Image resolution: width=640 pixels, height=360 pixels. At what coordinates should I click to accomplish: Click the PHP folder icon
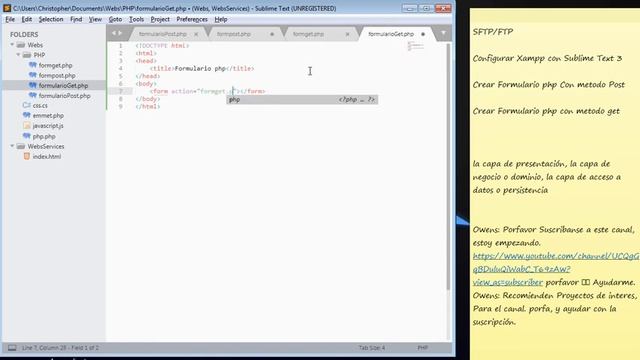(27, 55)
